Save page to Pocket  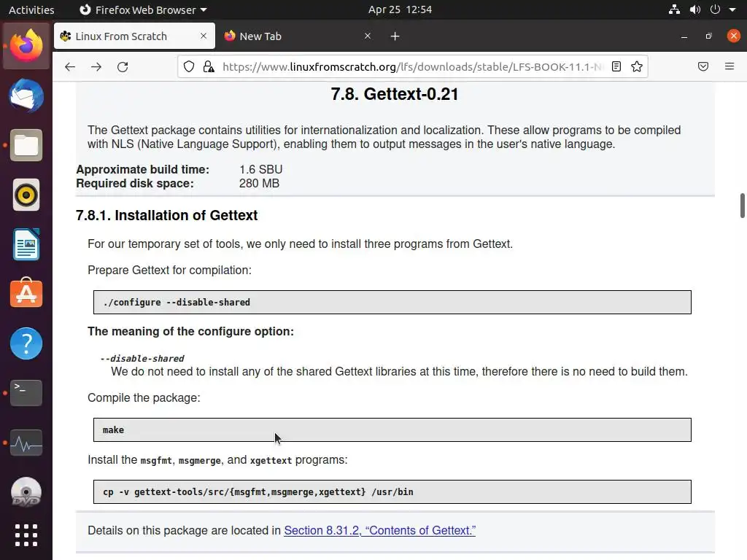[x=703, y=66]
